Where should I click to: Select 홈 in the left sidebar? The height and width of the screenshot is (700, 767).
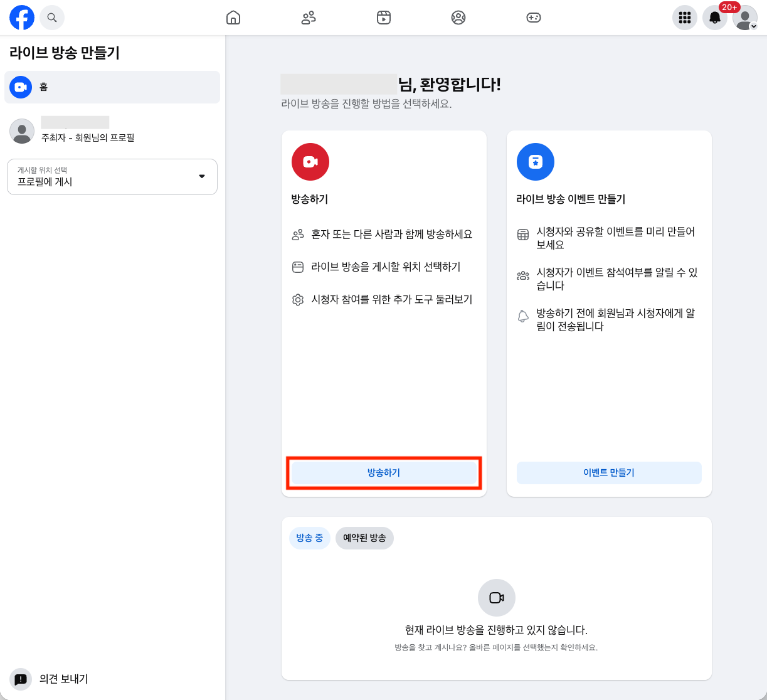pyautogui.click(x=112, y=87)
